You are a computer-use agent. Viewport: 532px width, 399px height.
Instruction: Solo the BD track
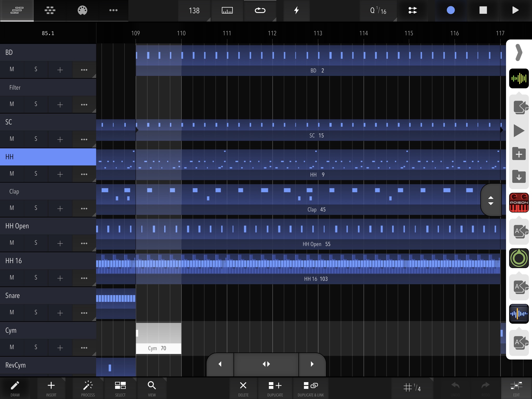(36, 69)
